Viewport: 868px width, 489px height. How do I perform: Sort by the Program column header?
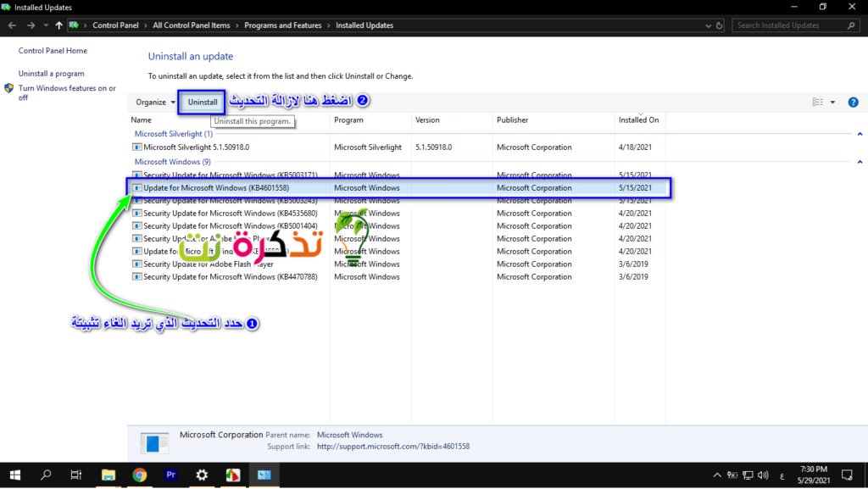(x=348, y=120)
